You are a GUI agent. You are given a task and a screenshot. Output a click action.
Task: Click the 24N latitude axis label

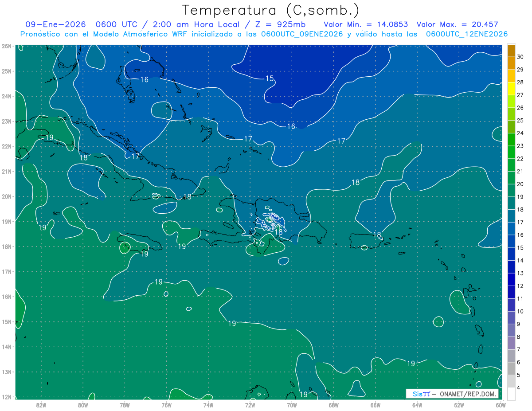coord(6,96)
